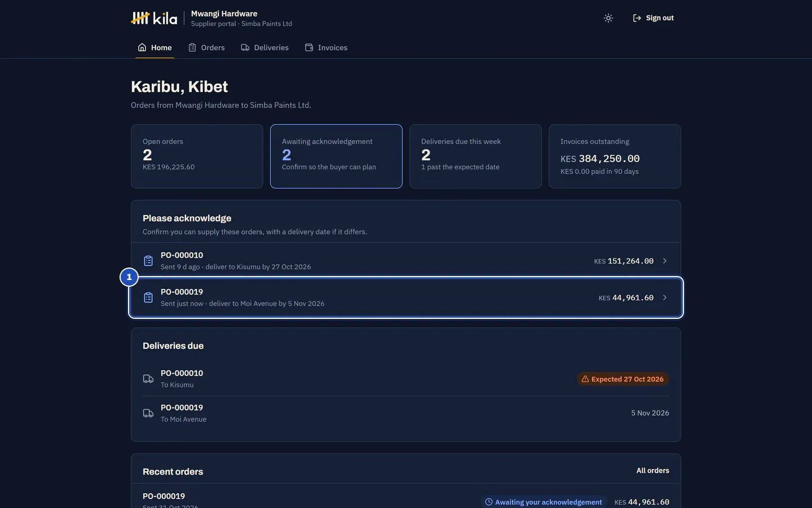812x508 pixels.
Task: Click PO-000019 title in Please acknowledge
Action: point(182,292)
